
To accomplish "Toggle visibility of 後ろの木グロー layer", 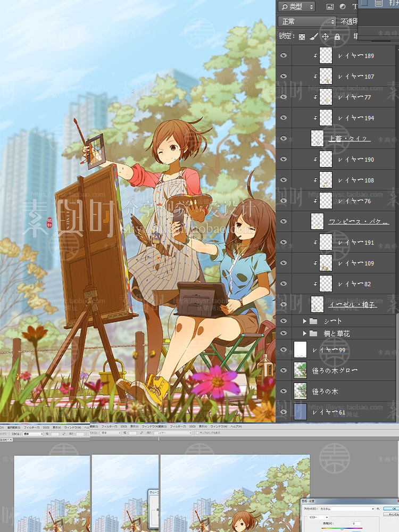I will click(x=284, y=370).
